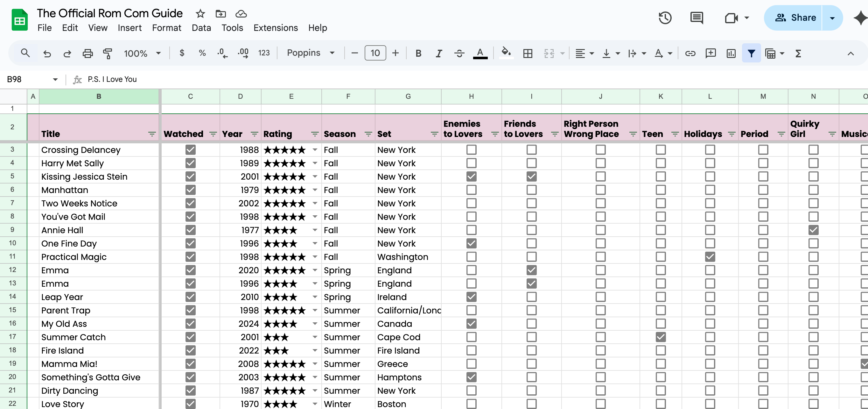Star the document title

(200, 14)
